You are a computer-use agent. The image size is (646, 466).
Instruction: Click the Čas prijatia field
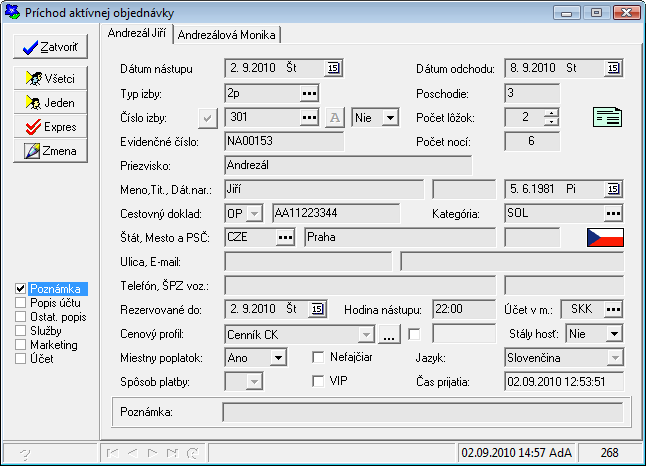coord(564,382)
